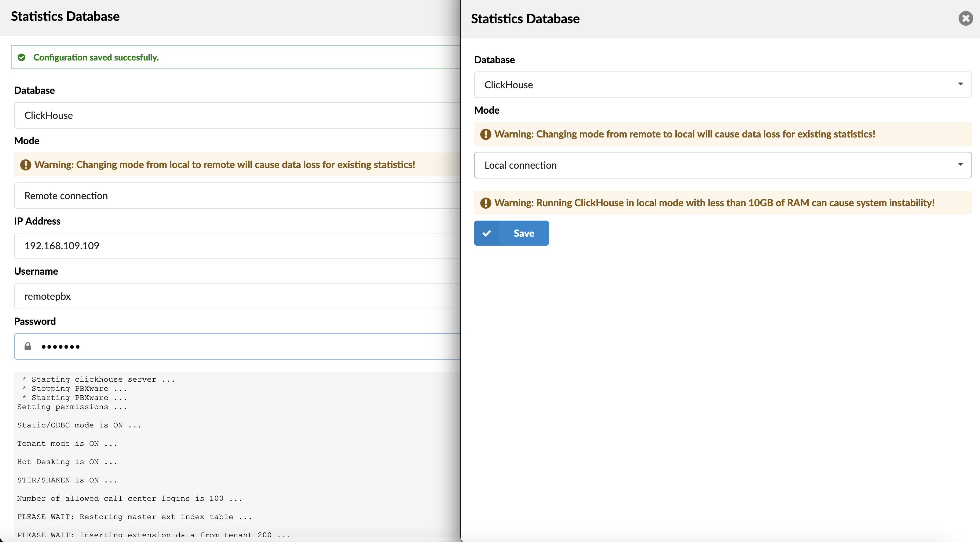Open the Database dropdown in right panel

tap(722, 85)
